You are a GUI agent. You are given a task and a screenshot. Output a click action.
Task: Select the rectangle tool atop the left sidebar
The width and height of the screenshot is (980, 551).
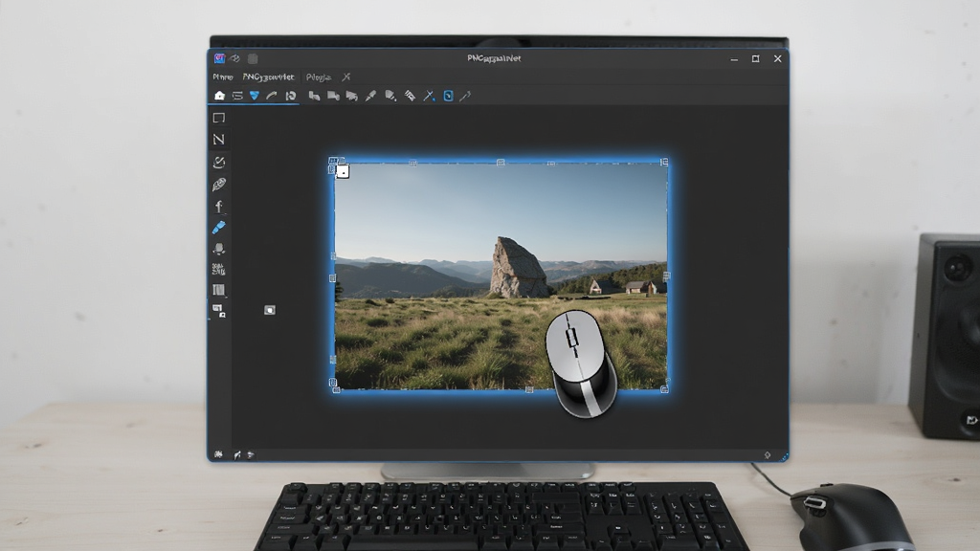point(219,118)
